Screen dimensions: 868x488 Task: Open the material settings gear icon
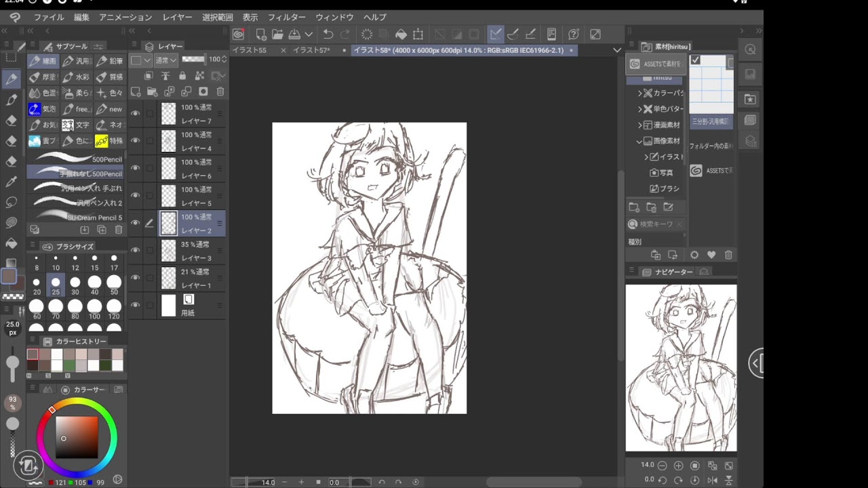coord(694,255)
